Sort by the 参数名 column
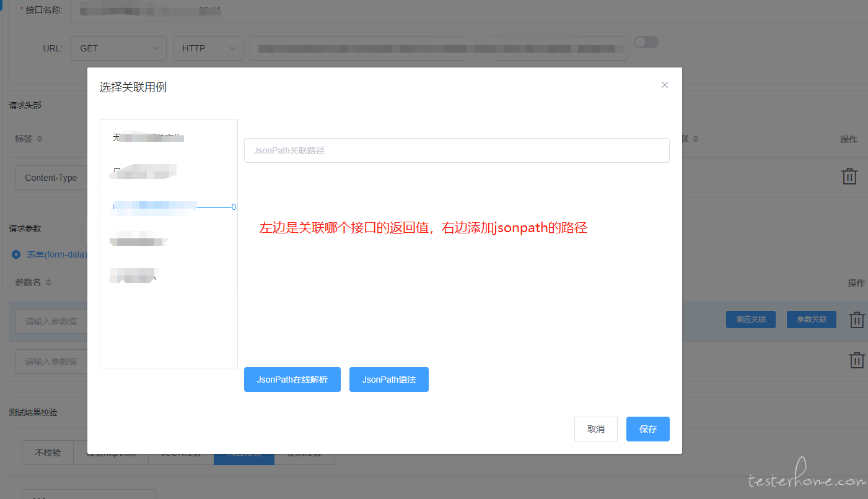 click(48, 282)
